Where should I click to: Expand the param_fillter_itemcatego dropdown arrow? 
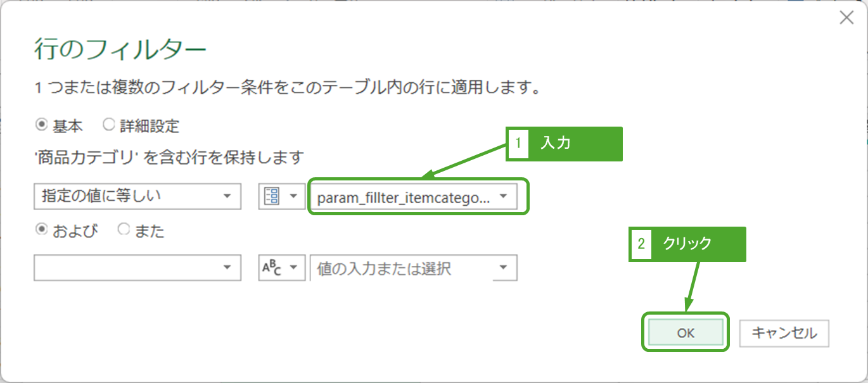pos(503,197)
